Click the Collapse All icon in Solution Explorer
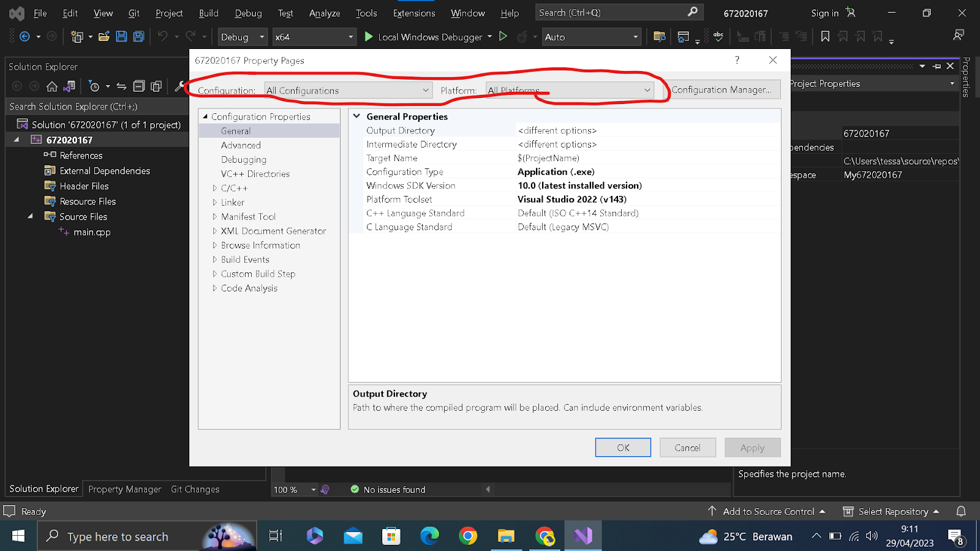Viewport: 980px width, 551px height. coord(139,86)
